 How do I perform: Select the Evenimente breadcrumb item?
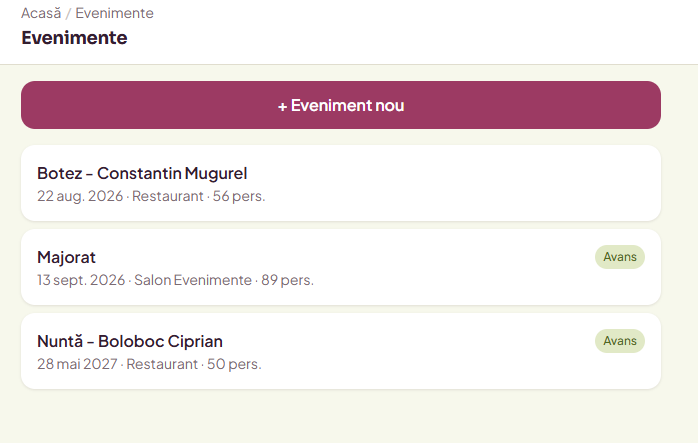click(114, 13)
